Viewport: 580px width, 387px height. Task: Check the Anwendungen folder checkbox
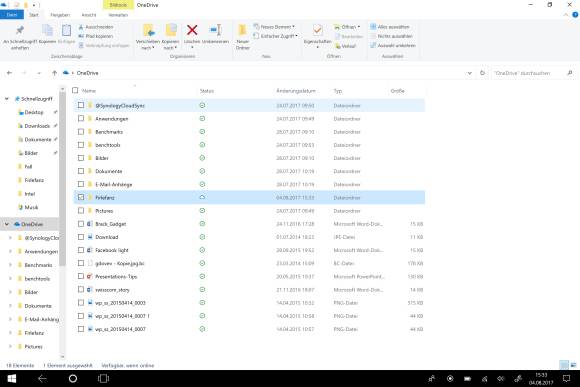point(81,118)
